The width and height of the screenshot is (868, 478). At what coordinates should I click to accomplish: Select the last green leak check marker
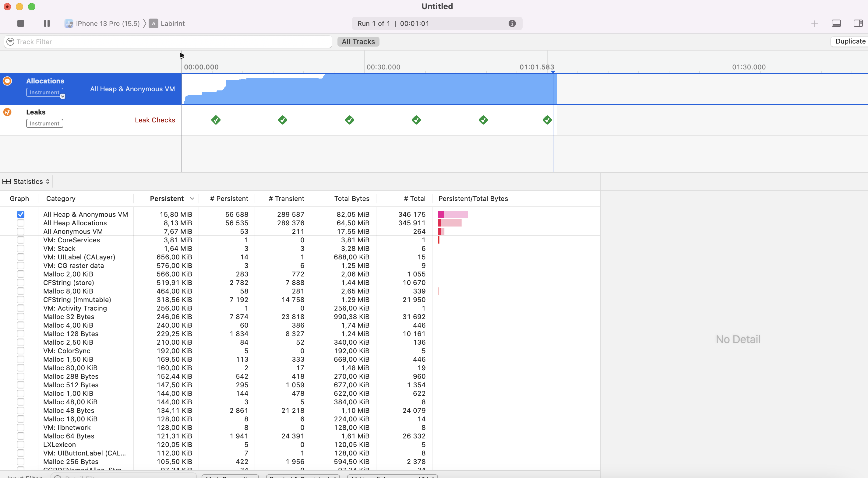coord(547,120)
